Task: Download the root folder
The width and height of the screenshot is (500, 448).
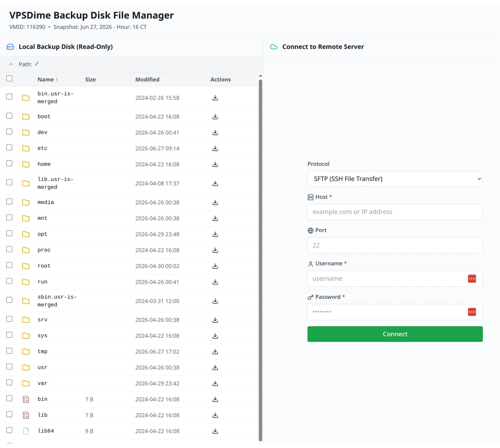Action: [215, 266]
